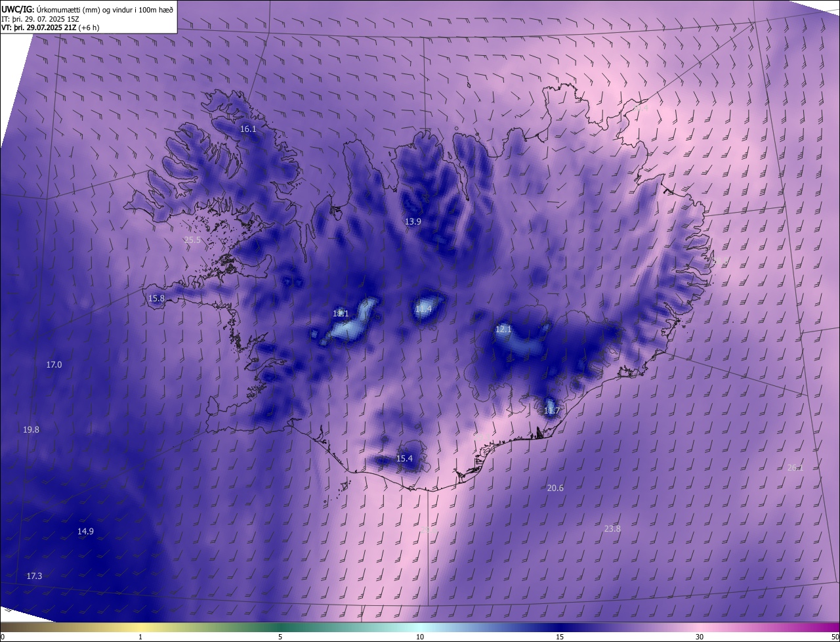Click the colour scale tick labelled 50
This screenshot has height=642, width=840.
coord(835,637)
